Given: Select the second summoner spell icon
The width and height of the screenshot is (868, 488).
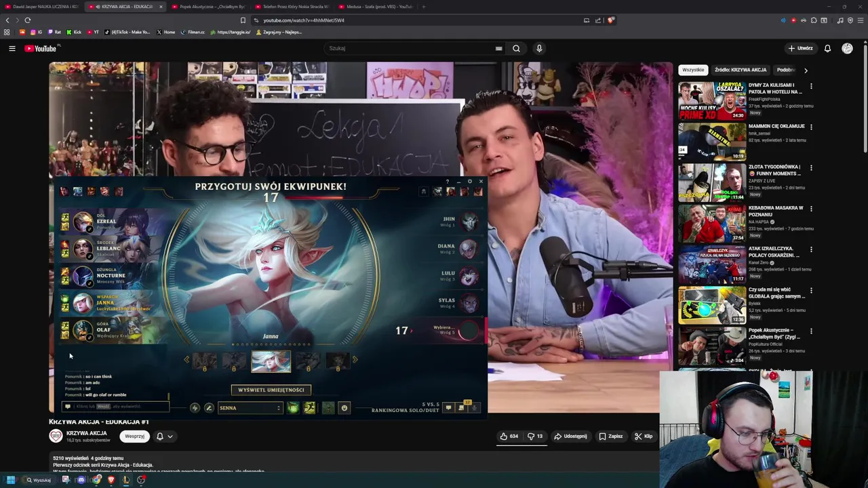Looking at the screenshot, I should tap(309, 407).
